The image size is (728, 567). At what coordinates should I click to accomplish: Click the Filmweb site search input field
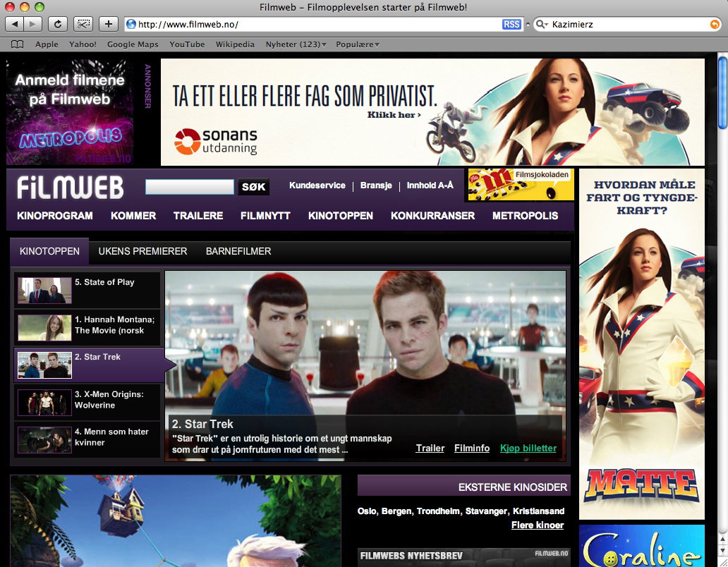coord(190,186)
